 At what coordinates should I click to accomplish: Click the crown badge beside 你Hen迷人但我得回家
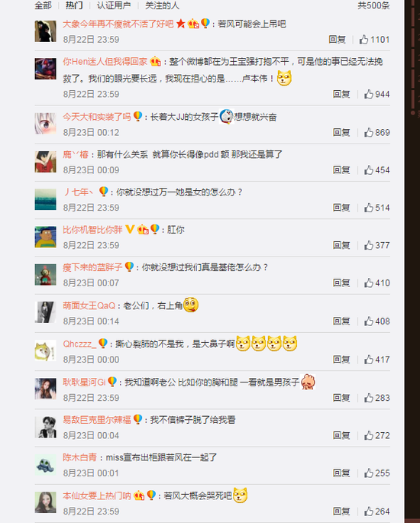(x=155, y=61)
